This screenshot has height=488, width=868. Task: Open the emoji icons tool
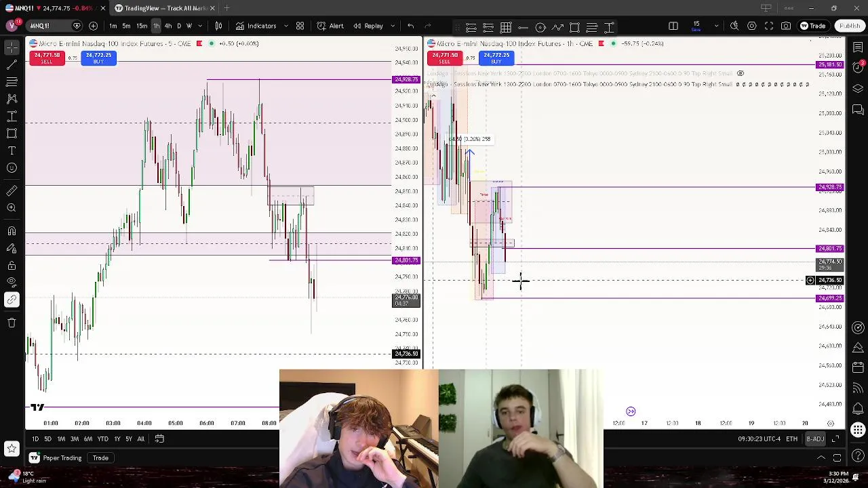[x=12, y=167]
